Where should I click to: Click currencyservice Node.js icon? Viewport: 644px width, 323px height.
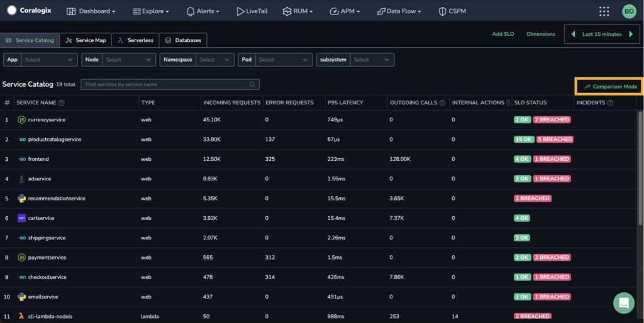tap(22, 120)
